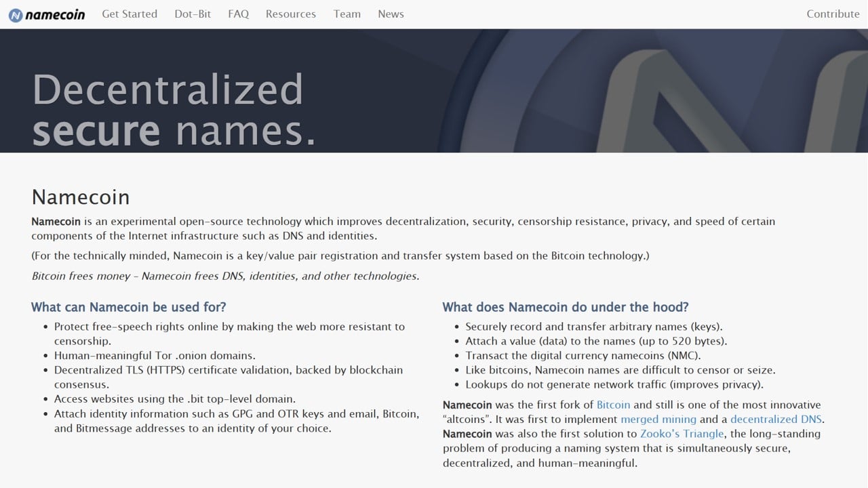
Task: Click the bullet 'Protect free-speech rights online'
Action: pyautogui.click(x=229, y=333)
